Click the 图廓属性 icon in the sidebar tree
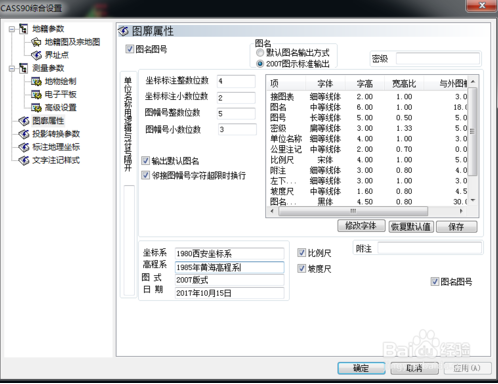The height and width of the screenshot is (384, 498). (x=24, y=121)
